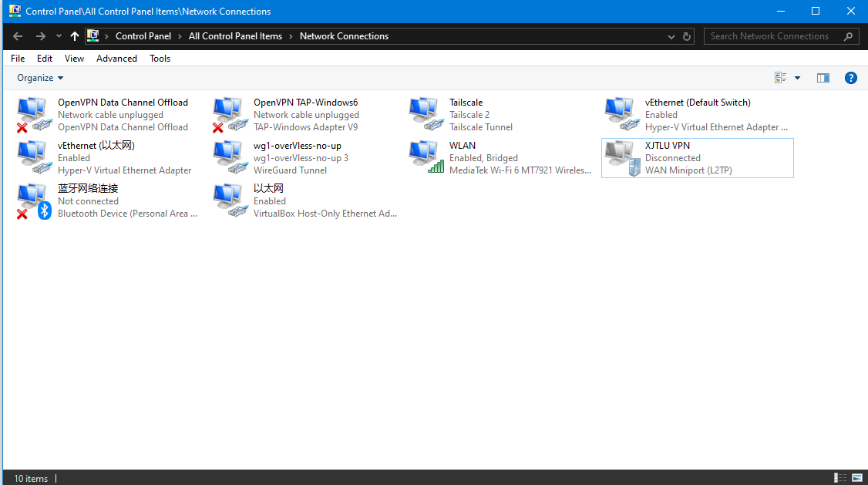Open the View menu
This screenshot has height=485, width=868.
tap(74, 58)
